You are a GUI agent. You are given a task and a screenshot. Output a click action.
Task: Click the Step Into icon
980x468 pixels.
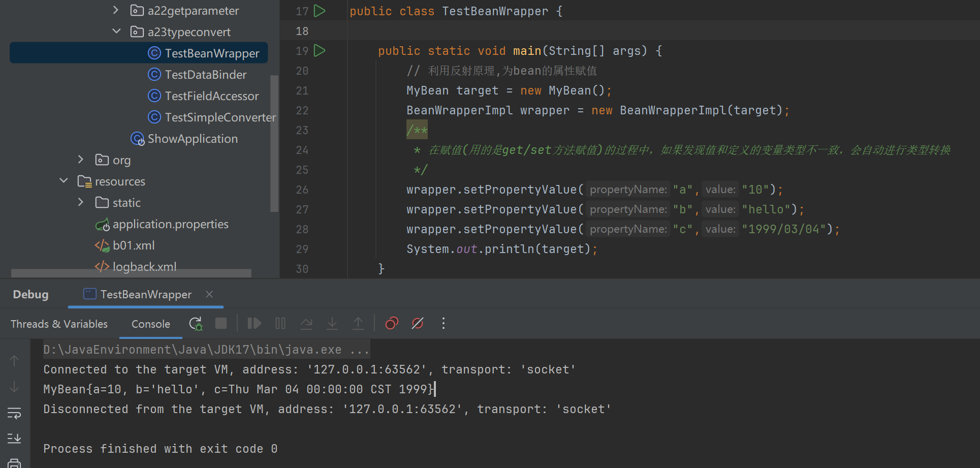(x=332, y=324)
